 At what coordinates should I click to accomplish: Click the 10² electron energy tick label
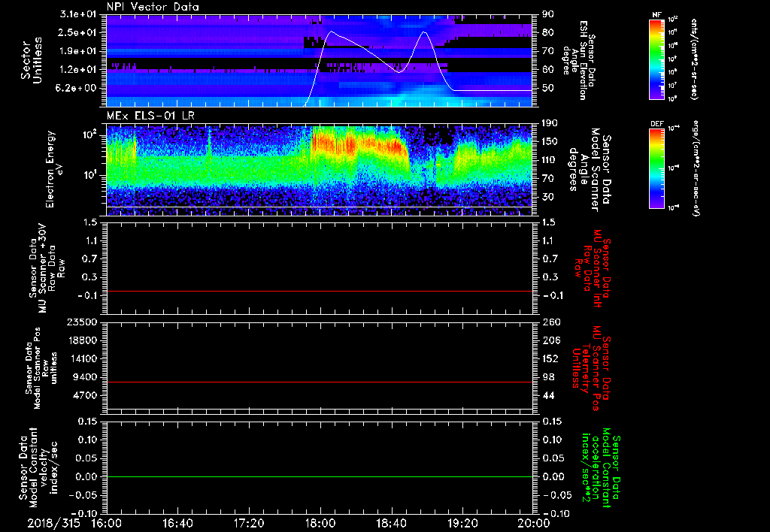click(89, 135)
